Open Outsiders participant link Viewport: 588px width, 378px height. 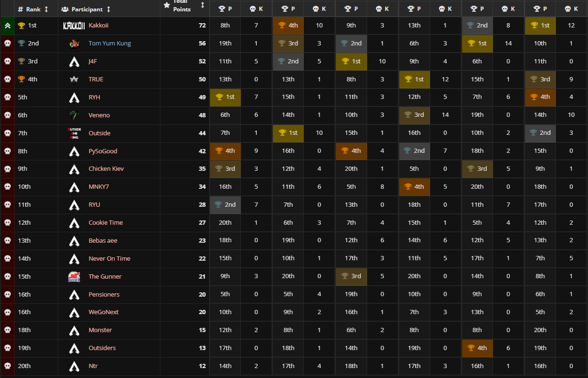click(x=102, y=348)
